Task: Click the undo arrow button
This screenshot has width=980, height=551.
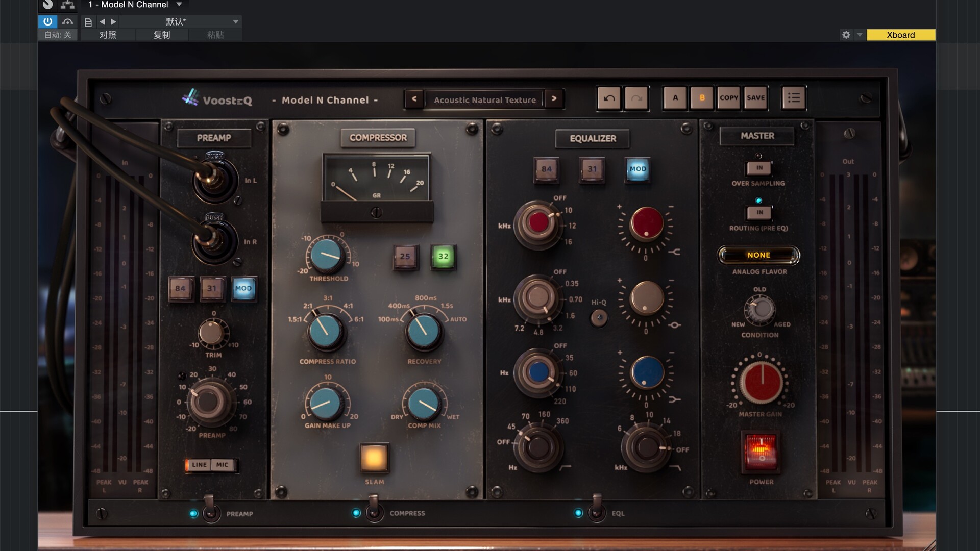Action: 609,98
